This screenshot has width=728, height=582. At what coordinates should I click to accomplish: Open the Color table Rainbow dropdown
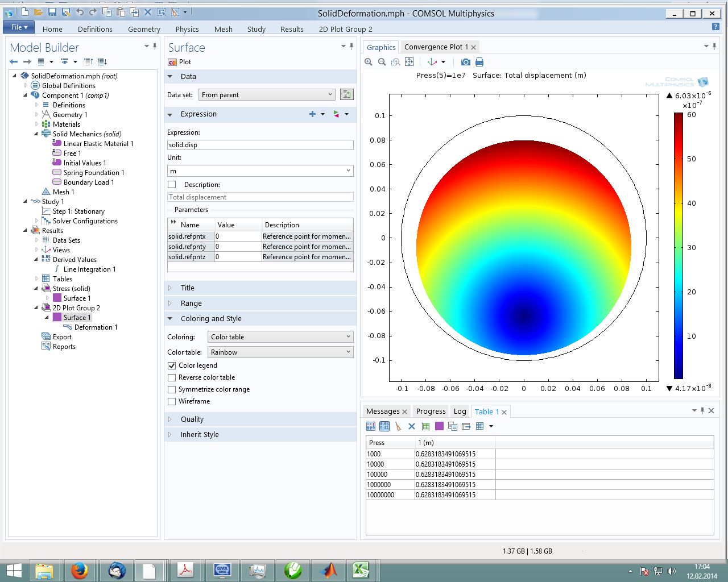coord(280,352)
